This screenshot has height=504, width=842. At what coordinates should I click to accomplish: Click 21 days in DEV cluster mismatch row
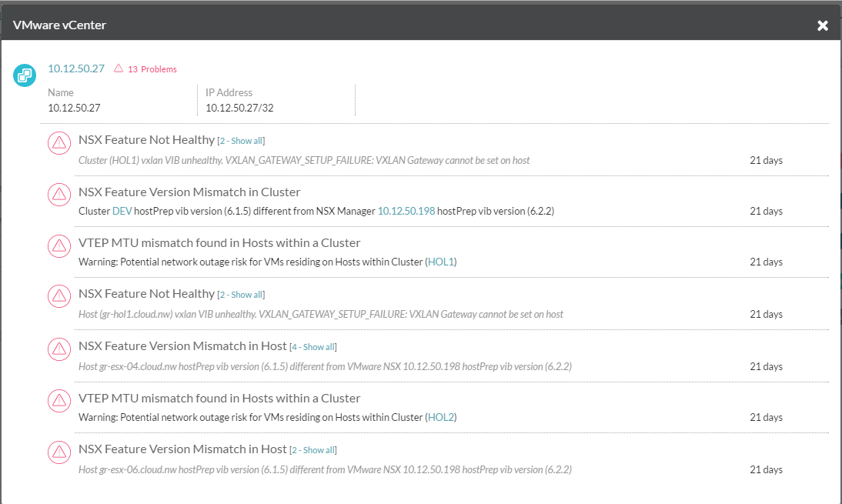(x=767, y=211)
